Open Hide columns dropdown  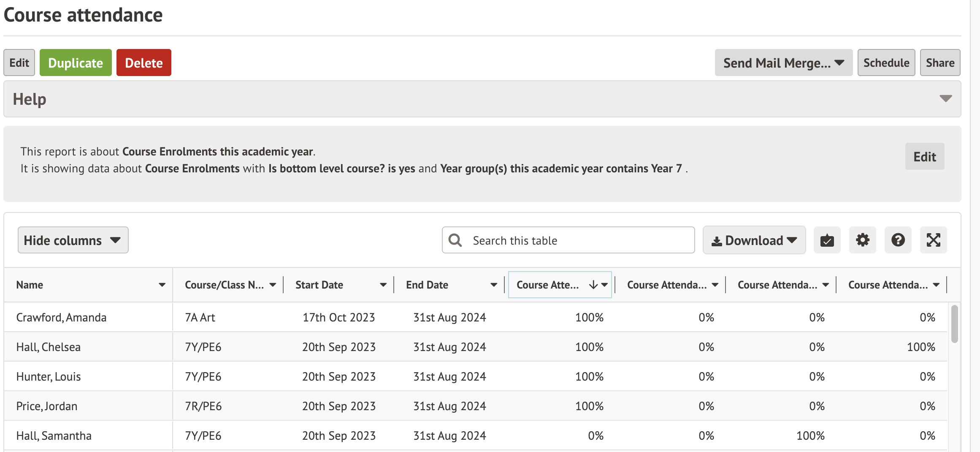(x=73, y=240)
